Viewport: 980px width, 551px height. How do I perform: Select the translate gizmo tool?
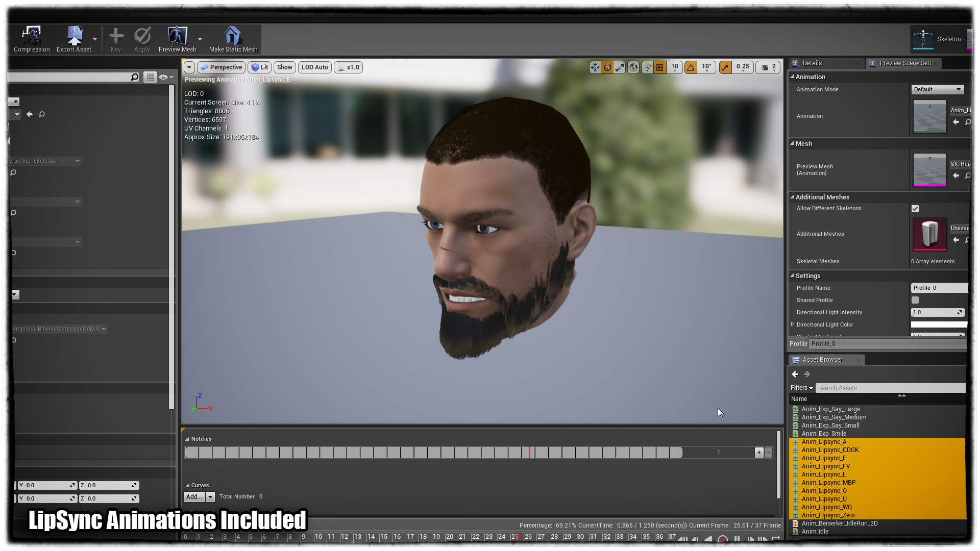pyautogui.click(x=595, y=67)
